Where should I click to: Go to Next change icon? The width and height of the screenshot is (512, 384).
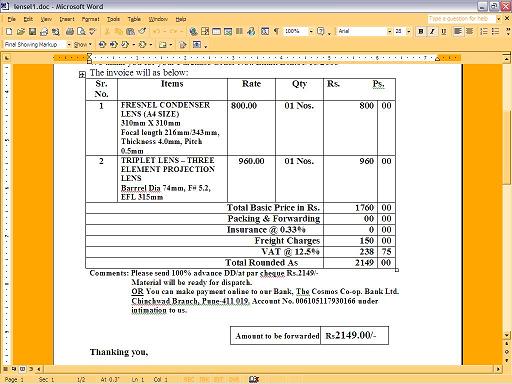click(x=114, y=44)
